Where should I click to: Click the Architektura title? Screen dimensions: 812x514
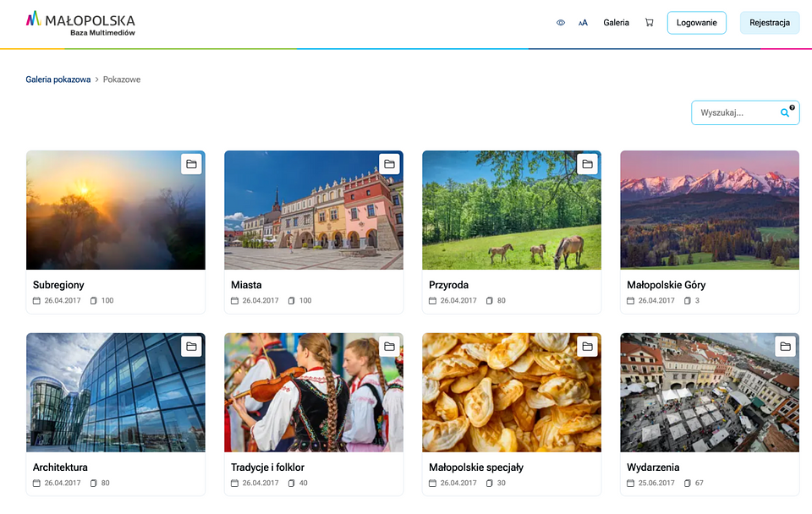point(60,468)
